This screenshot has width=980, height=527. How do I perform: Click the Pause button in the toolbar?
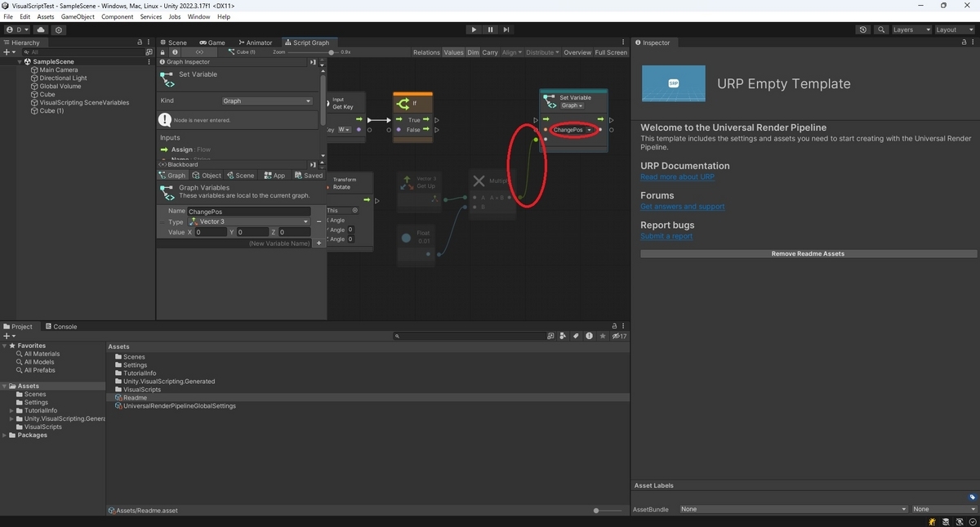(490, 29)
